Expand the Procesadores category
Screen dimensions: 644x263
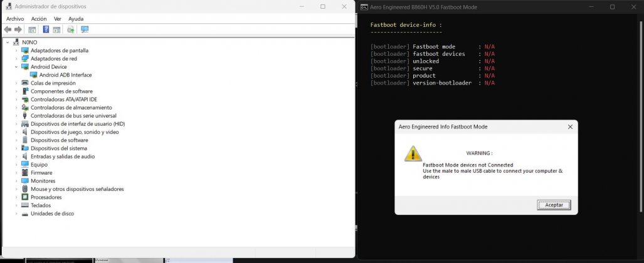pyautogui.click(x=16, y=197)
